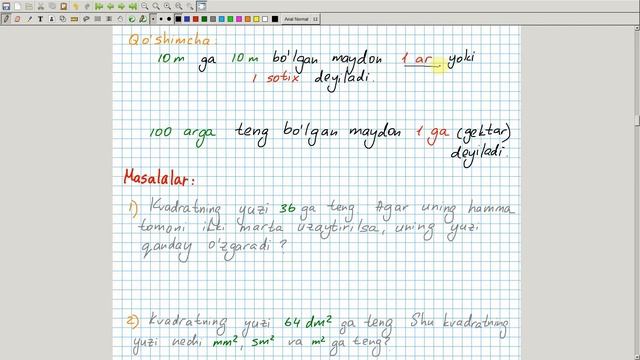Toggle the Ruler tool

tap(74, 19)
